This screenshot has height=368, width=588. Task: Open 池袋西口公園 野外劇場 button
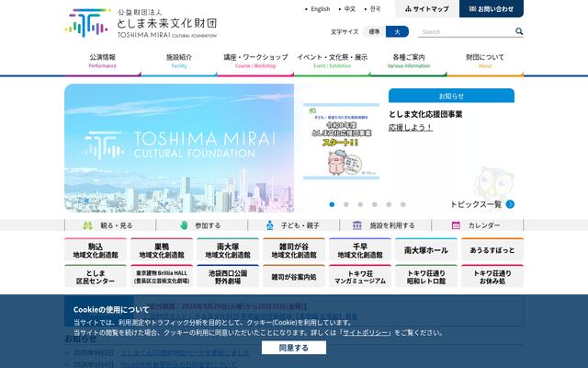click(x=228, y=276)
